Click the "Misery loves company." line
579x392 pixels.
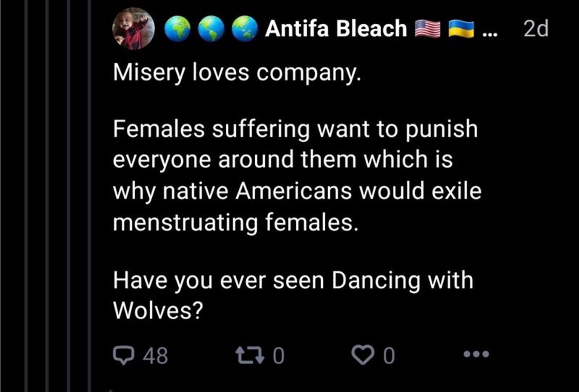pyautogui.click(x=237, y=72)
